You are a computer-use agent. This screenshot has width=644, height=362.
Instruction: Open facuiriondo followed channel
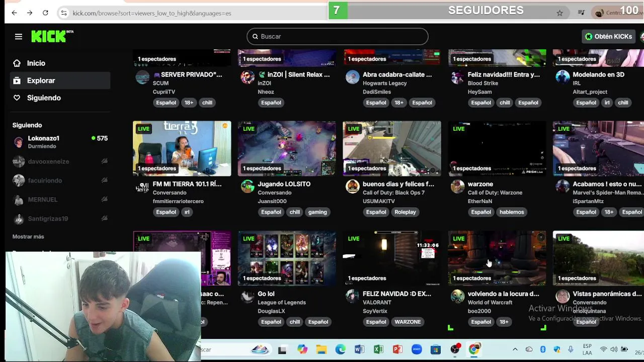[60, 180]
